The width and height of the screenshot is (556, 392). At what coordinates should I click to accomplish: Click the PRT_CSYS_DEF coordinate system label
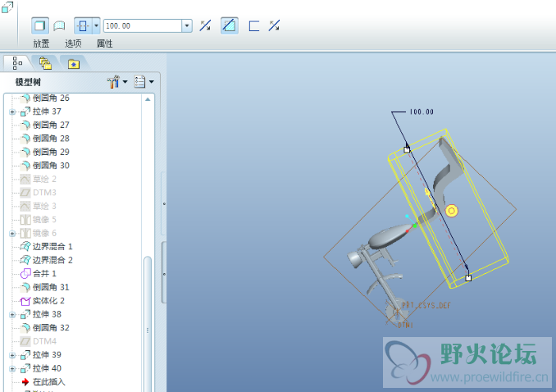(426, 305)
